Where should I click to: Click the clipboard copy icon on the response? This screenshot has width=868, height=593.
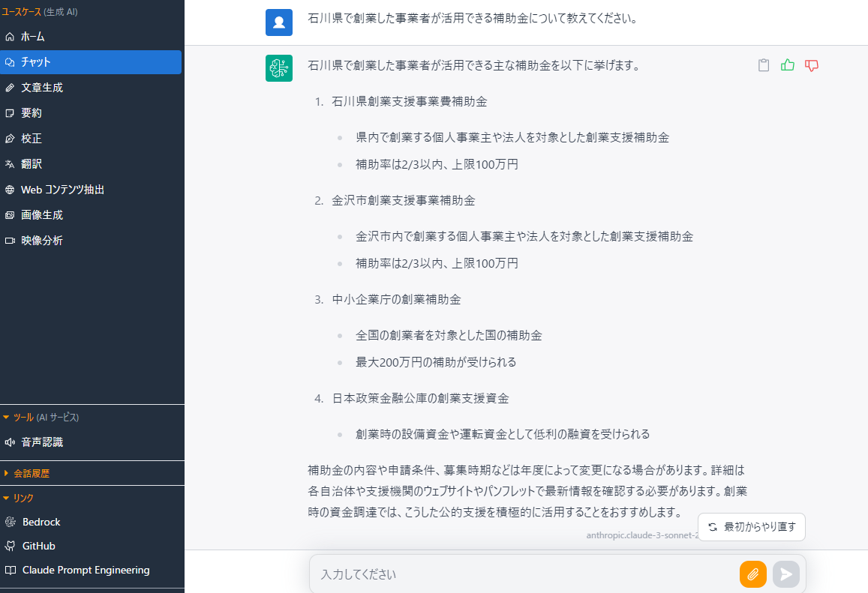763,65
